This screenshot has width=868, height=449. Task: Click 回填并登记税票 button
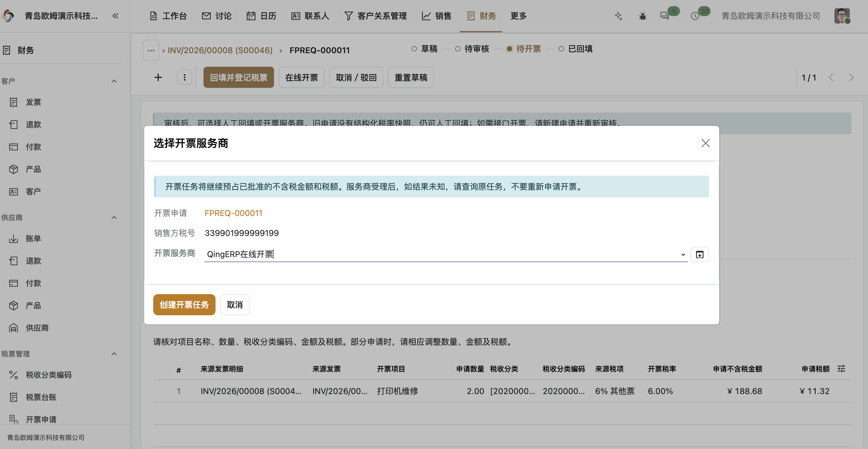(x=238, y=78)
